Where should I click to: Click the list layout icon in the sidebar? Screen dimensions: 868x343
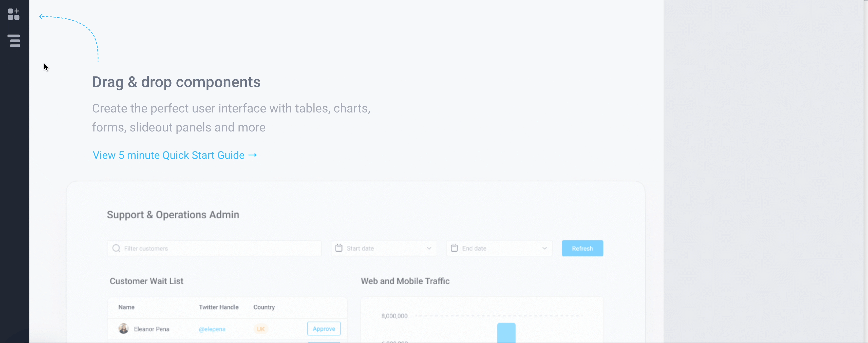14,41
